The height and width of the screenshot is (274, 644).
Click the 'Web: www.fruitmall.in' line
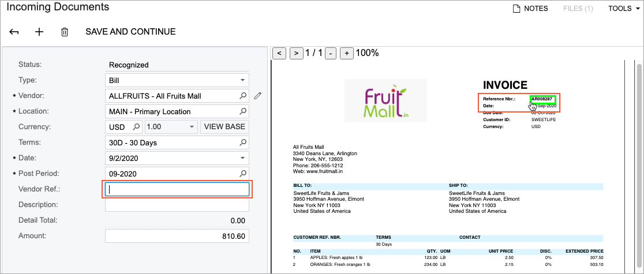coord(319,171)
